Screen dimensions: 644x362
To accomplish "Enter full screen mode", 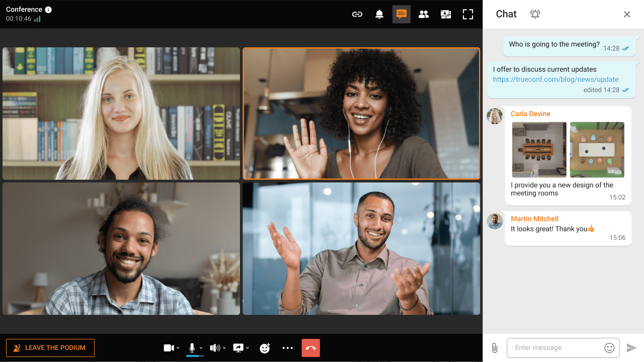I will 468,14.
